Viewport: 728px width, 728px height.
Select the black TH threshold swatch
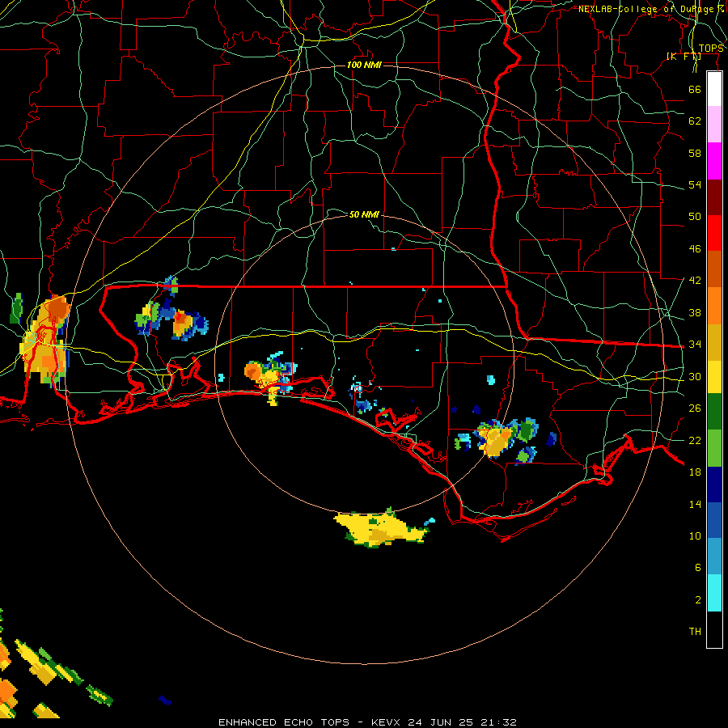click(x=714, y=629)
